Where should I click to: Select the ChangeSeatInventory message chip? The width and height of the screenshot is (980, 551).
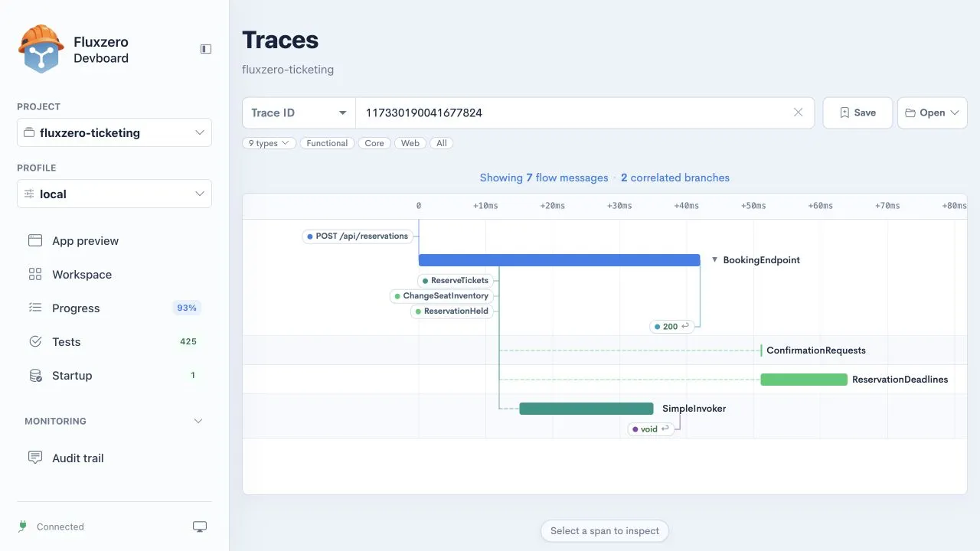[442, 296]
